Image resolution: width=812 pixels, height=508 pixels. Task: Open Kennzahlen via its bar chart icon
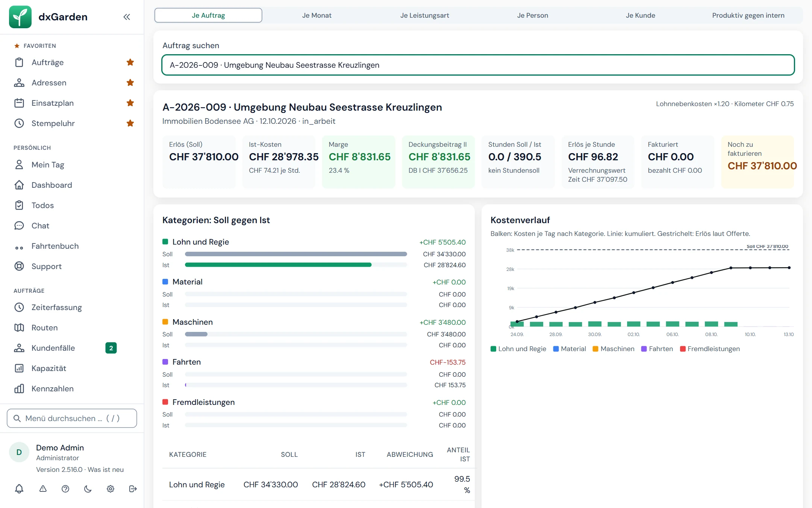(x=19, y=389)
